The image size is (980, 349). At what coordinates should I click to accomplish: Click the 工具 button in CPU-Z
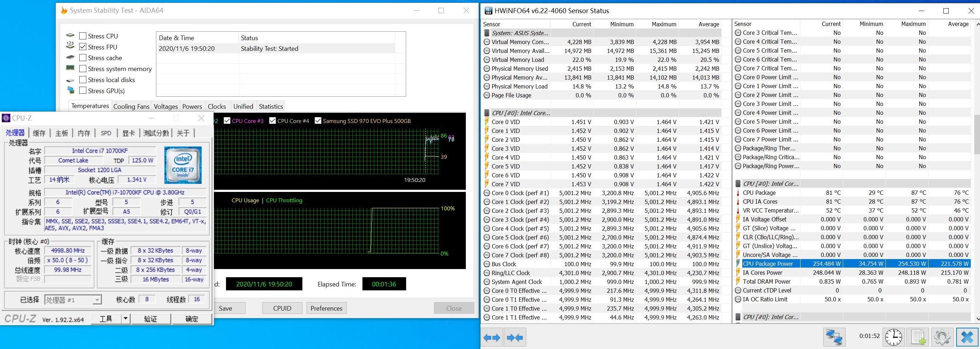tap(106, 318)
